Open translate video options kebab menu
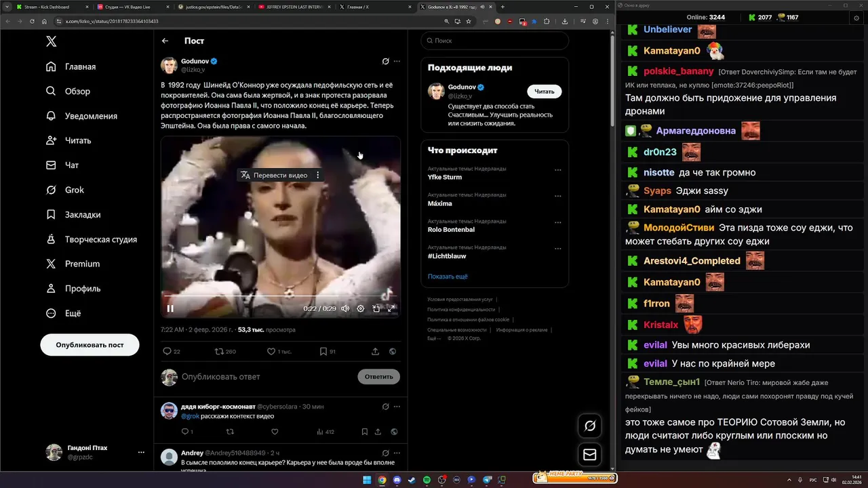The width and height of the screenshot is (868, 488). pyautogui.click(x=317, y=175)
